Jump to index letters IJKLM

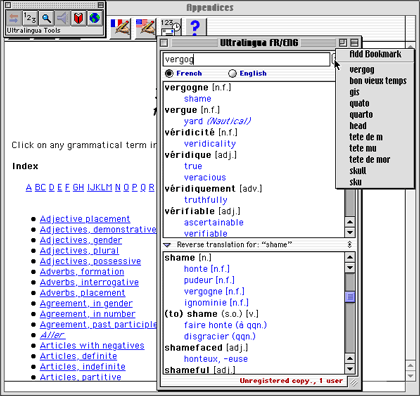point(100,188)
